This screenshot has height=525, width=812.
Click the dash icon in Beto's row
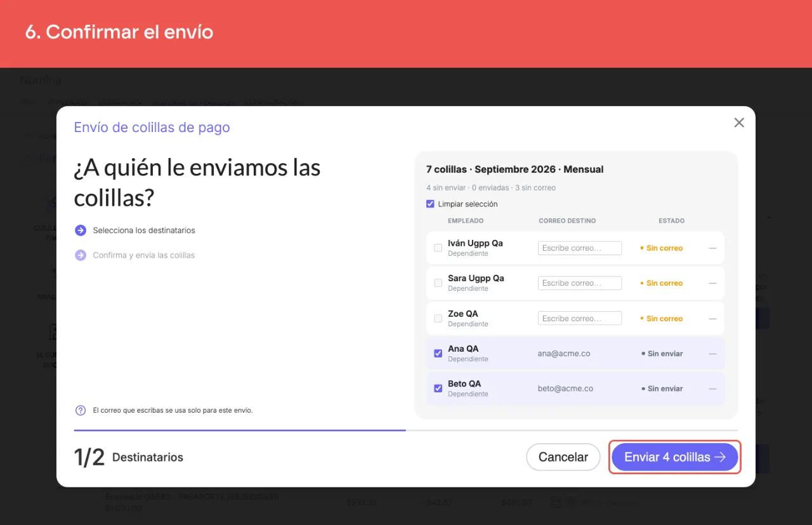click(712, 389)
